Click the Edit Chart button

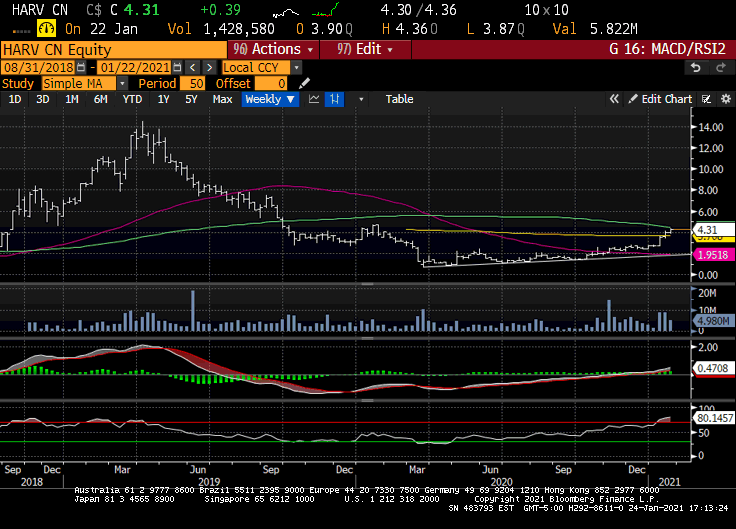(x=660, y=99)
